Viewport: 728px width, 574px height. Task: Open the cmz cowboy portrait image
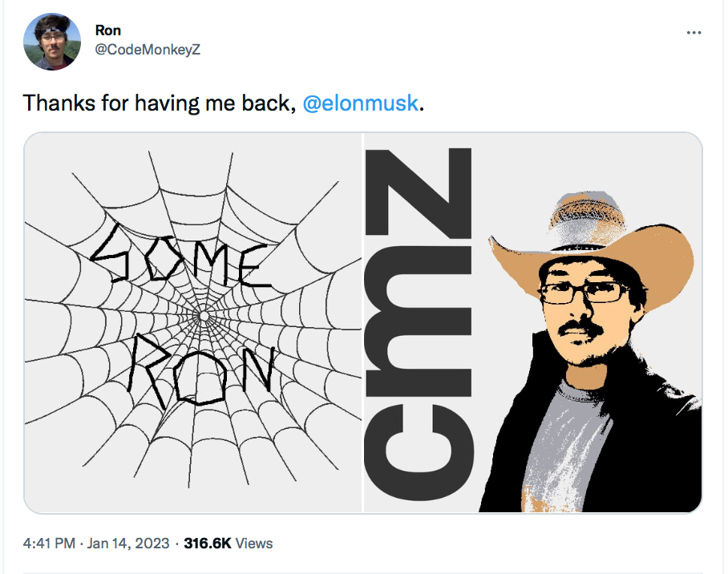(x=532, y=323)
